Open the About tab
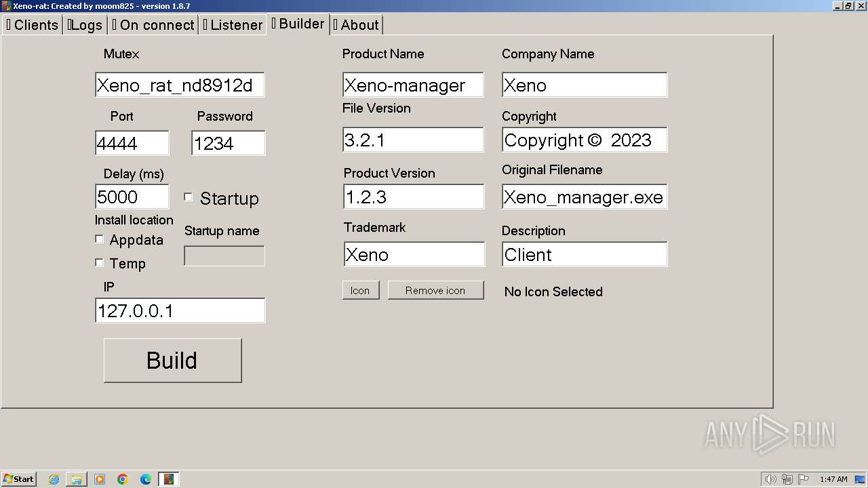The height and width of the screenshot is (488, 868). 357,25
